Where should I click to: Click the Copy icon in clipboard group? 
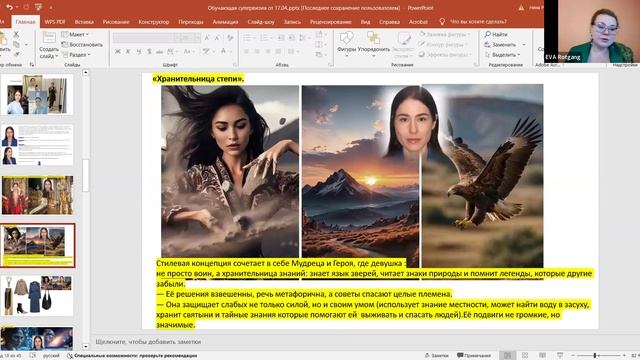16,44
